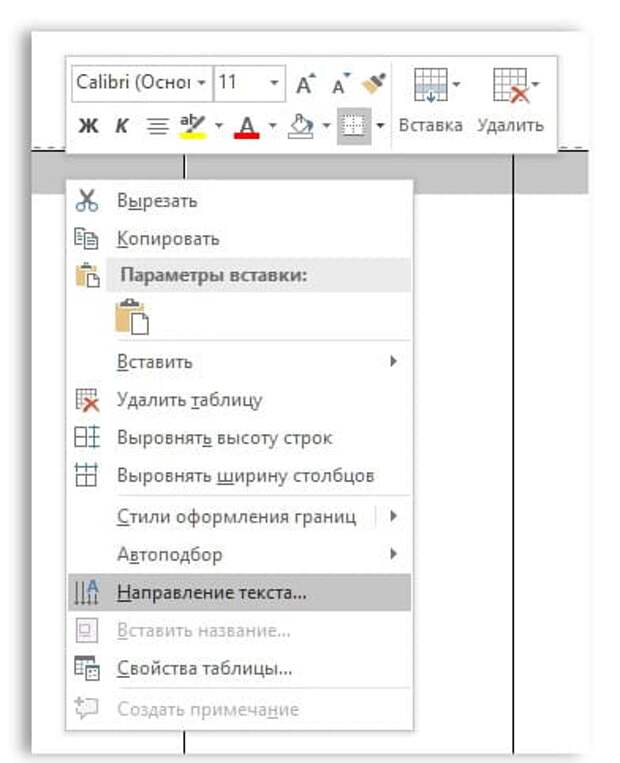
Task: Open Стили оформления границ submenu
Action: click(x=239, y=516)
